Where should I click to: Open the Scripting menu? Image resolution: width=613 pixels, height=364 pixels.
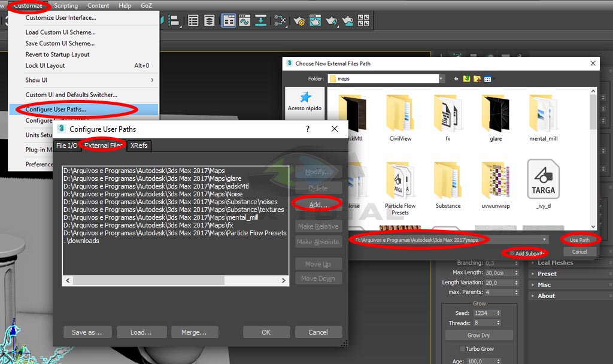(x=66, y=5)
